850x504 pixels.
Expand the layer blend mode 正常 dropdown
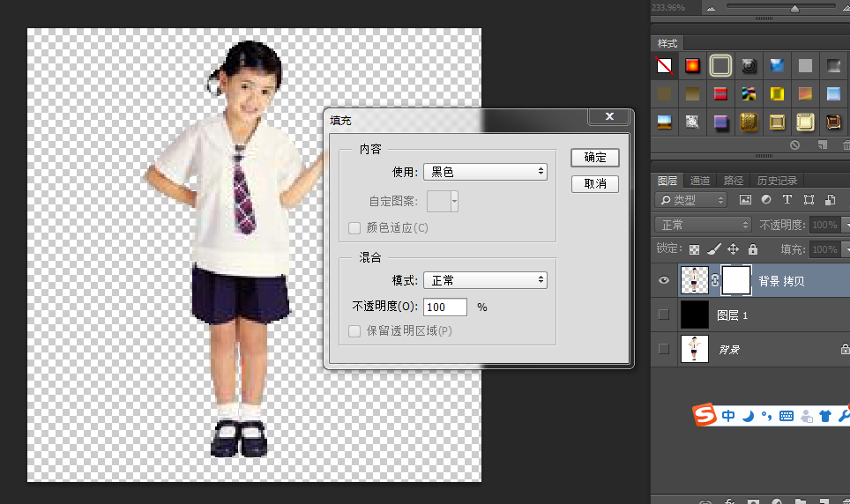(x=703, y=225)
